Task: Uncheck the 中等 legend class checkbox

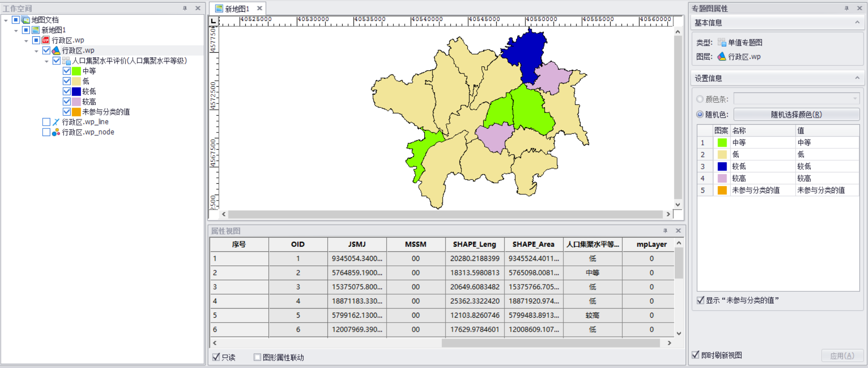Action: click(67, 71)
